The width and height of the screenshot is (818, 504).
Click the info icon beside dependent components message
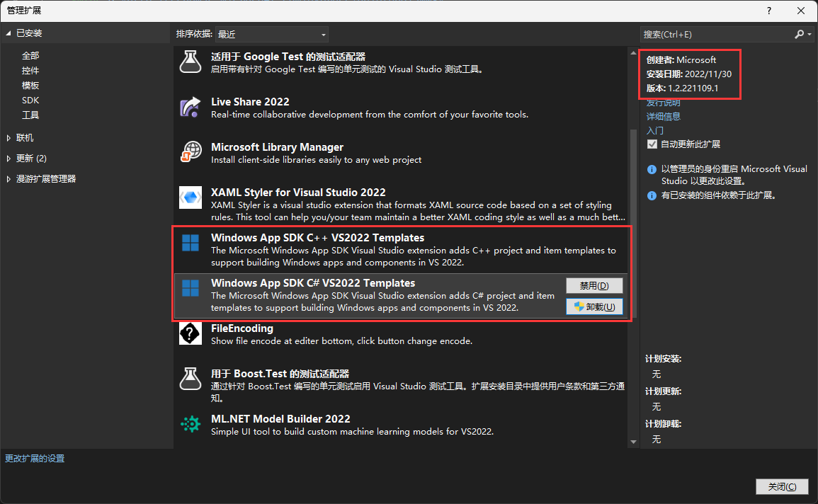coord(652,195)
